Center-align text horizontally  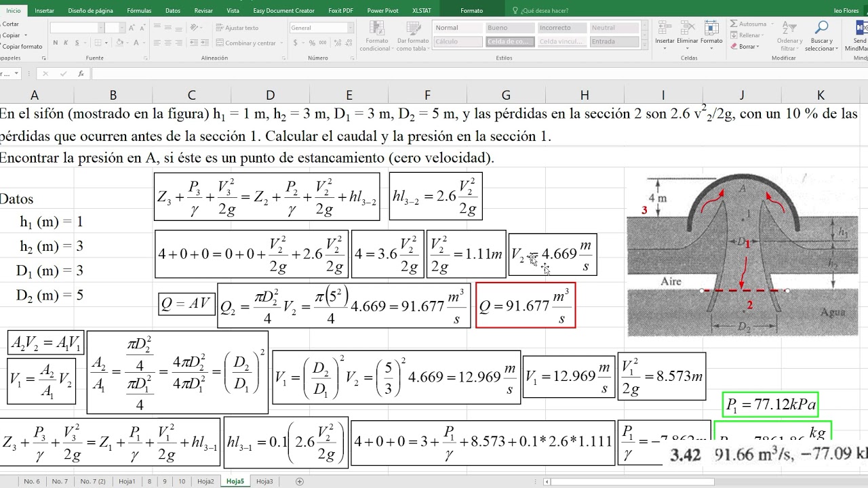[168, 43]
